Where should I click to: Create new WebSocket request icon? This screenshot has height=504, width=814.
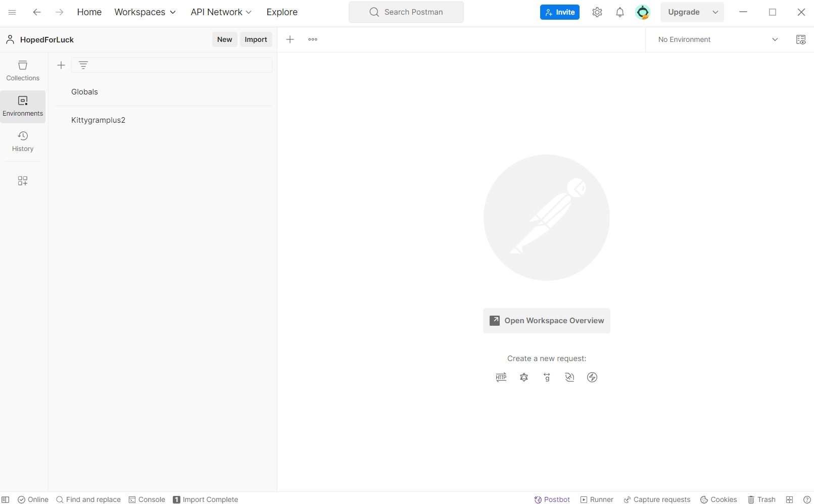[569, 377]
